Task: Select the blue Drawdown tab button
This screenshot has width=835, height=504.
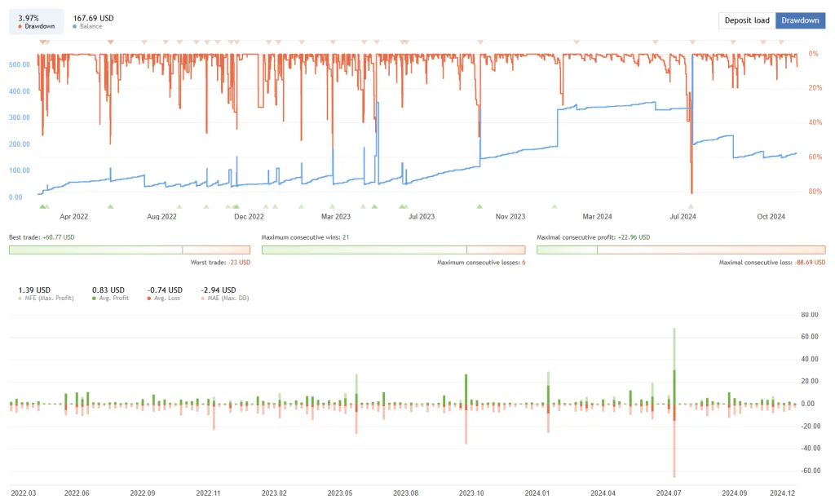Action: click(x=800, y=20)
